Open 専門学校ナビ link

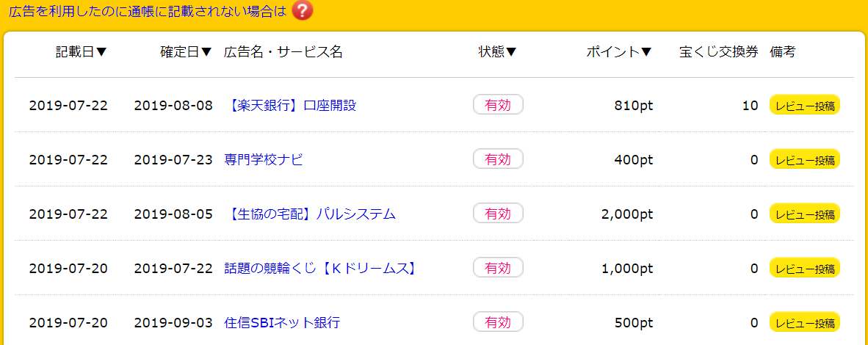(264, 159)
